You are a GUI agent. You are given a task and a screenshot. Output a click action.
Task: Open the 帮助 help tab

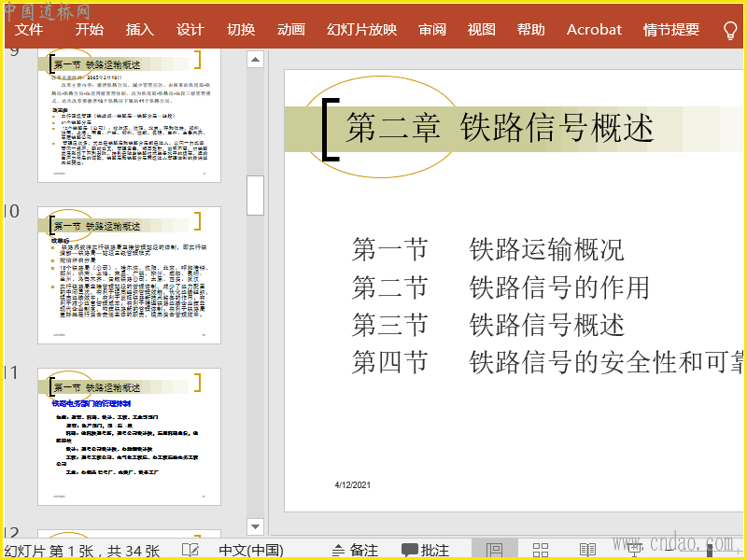tap(530, 30)
